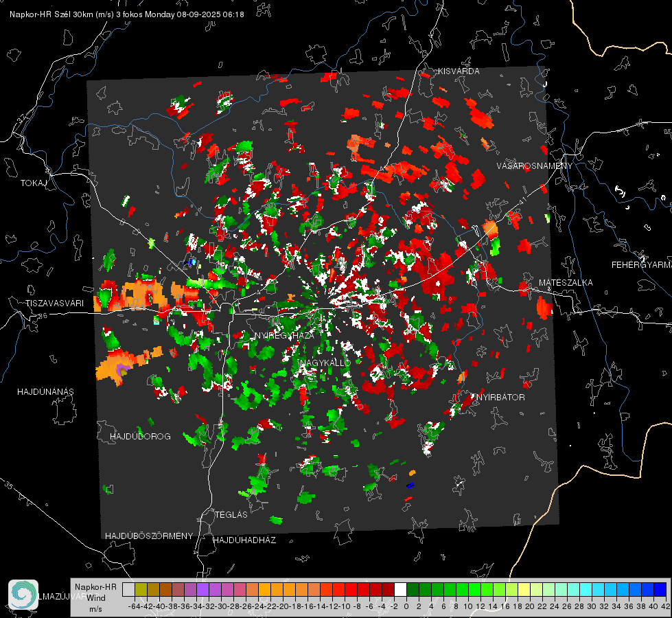Click road number 35 on the lower-left road
This screenshot has width=672, height=618.
9,485
